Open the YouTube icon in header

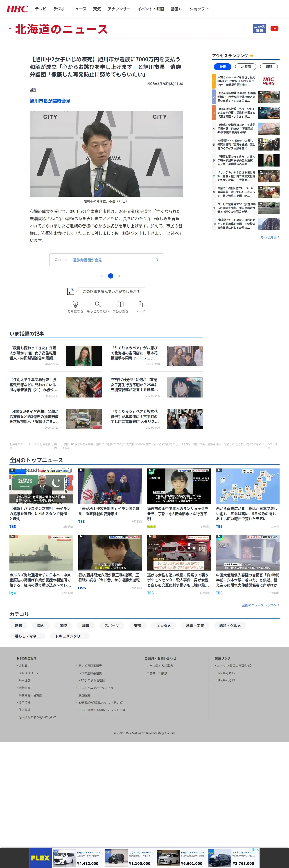coord(274,29)
